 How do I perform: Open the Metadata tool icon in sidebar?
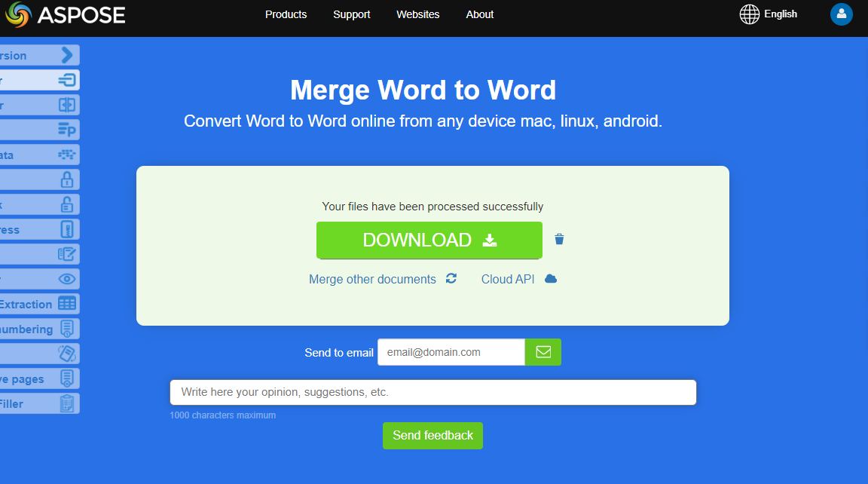(x=66, y=155)
